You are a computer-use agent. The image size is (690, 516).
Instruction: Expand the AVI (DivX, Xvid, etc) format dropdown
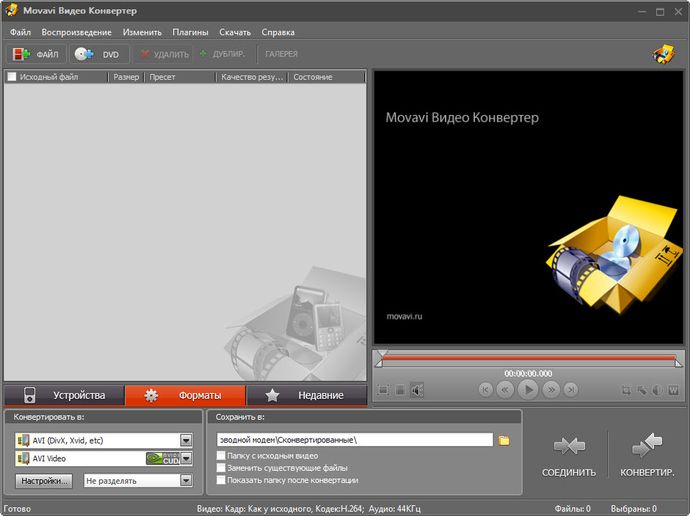(x=186, y=440)
